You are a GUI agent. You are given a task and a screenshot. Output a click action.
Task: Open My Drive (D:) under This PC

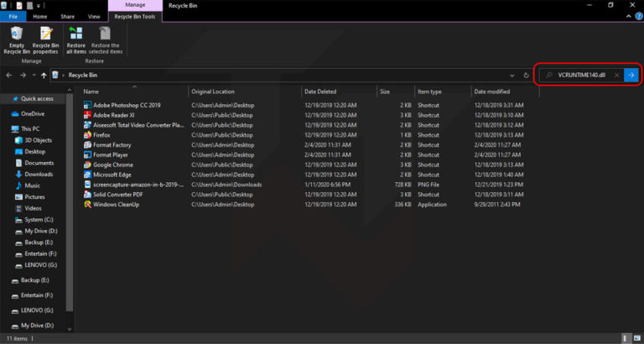tap(40, 231)
